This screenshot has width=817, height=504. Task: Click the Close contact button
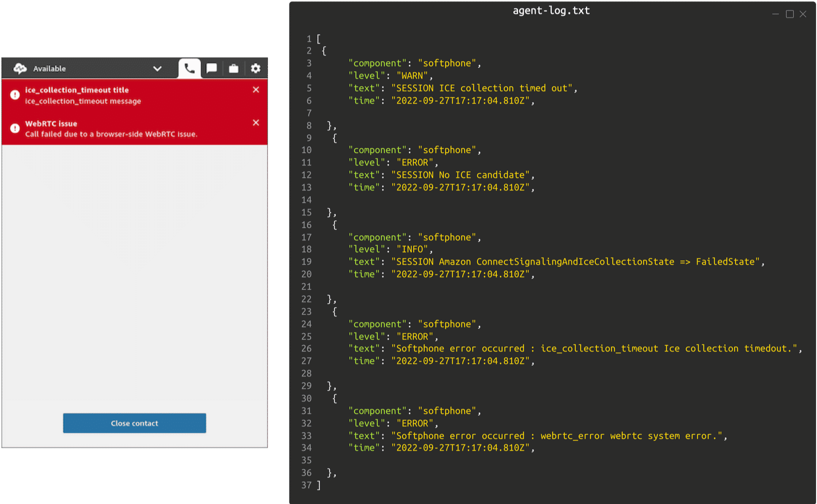pos(134,423)
